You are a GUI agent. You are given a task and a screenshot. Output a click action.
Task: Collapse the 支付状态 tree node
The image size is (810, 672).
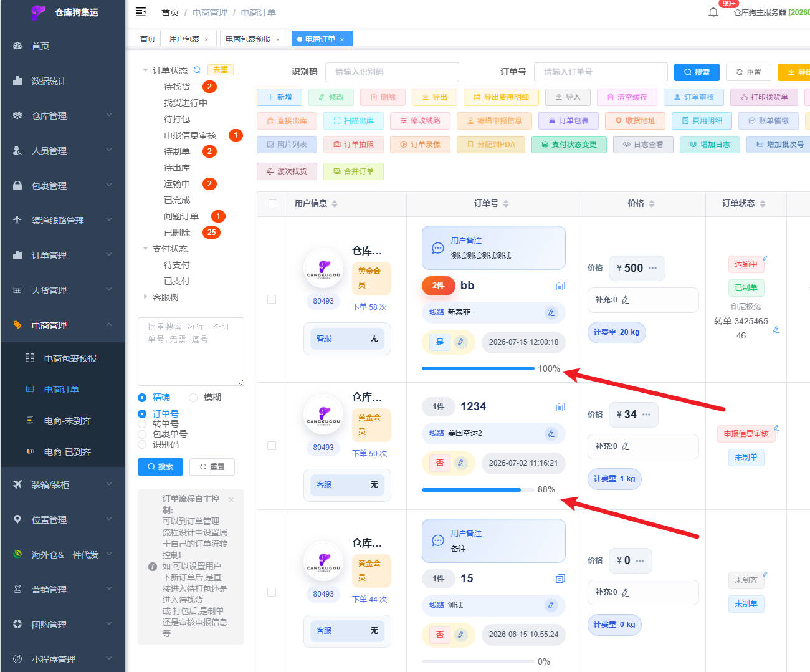[145, 249]
